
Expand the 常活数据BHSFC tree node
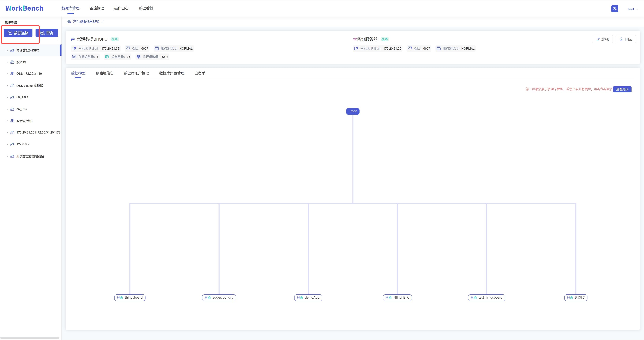[7, 50]
